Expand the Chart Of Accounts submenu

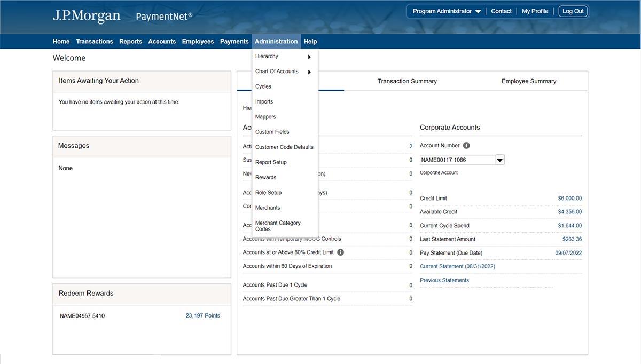(x=309, y=72)
